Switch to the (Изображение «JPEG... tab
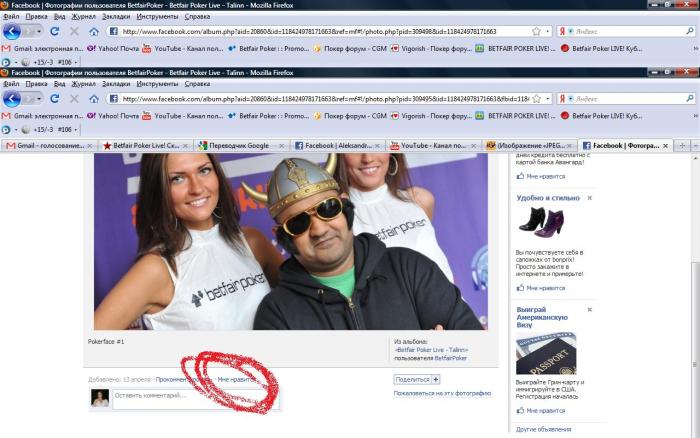Viewport: 700px width, 438px height. pos(530,146)
